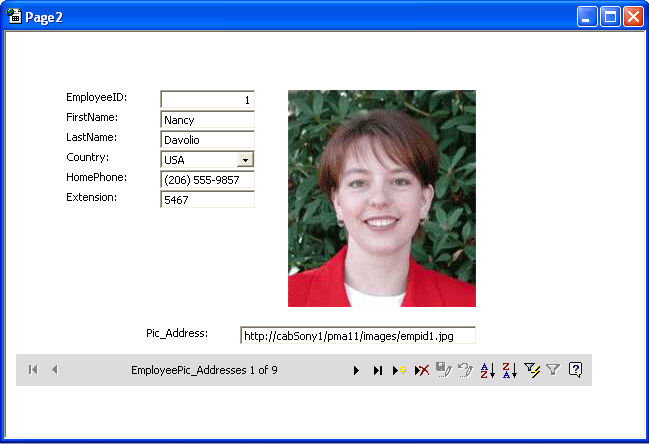Click the Pic_Address URL field
Viewport: 649px width, 444px height.
point(357,336)
